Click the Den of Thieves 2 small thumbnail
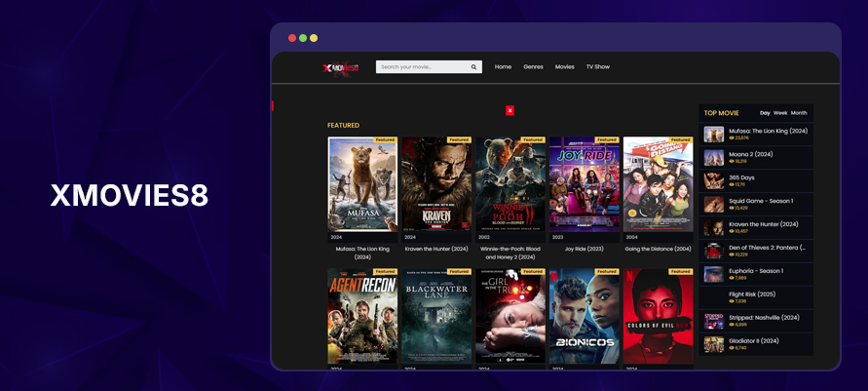 coord(713,251)
